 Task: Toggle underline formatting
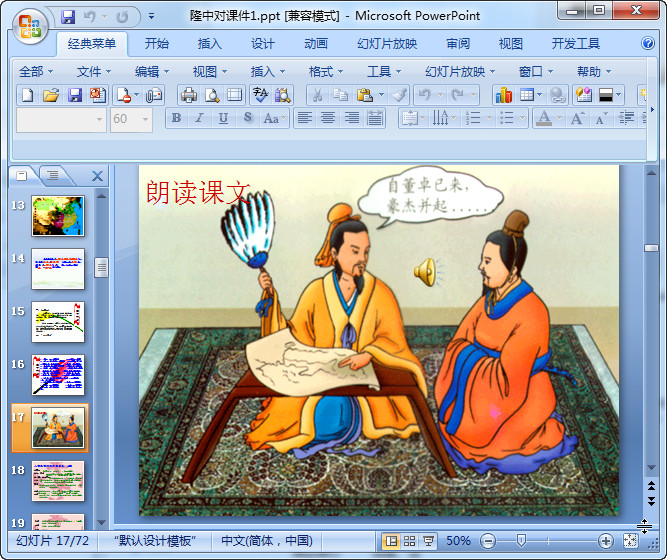tap(223, 118)
